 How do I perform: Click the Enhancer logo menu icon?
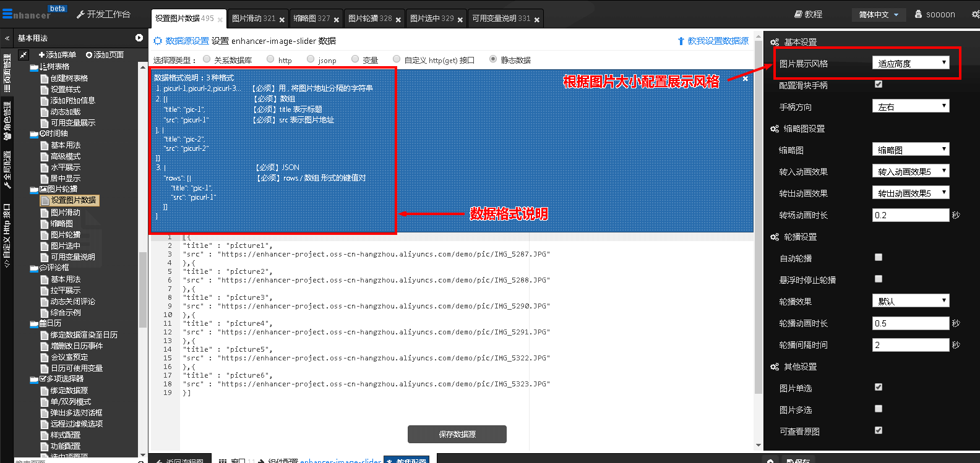point(7,14)
